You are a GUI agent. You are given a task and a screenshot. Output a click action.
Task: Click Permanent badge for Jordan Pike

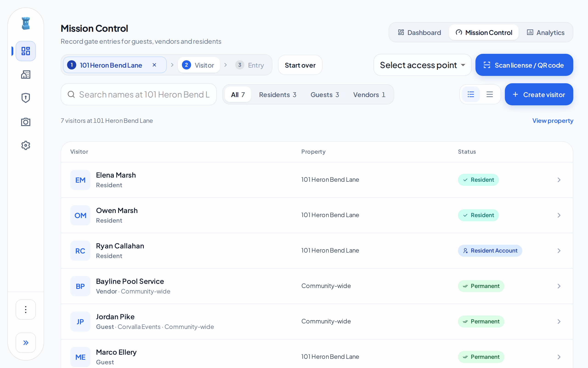pyautogui.click(x=481, y=322)
